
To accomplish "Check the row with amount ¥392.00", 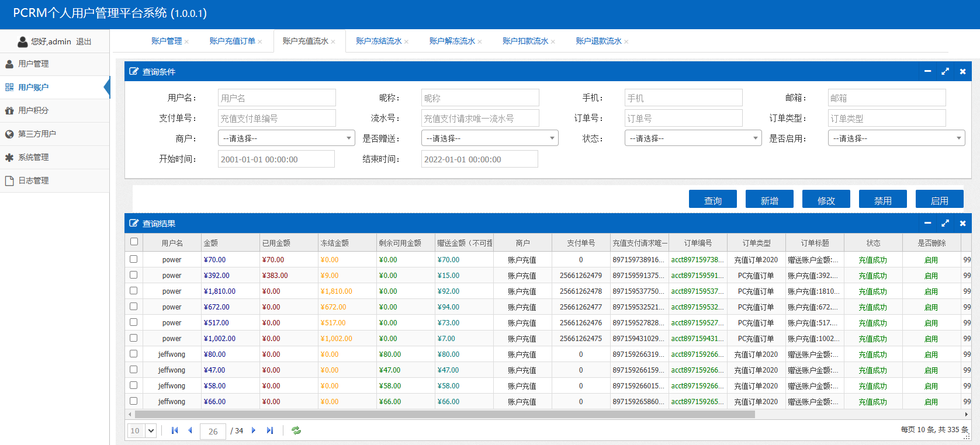I will click(134, 275).
